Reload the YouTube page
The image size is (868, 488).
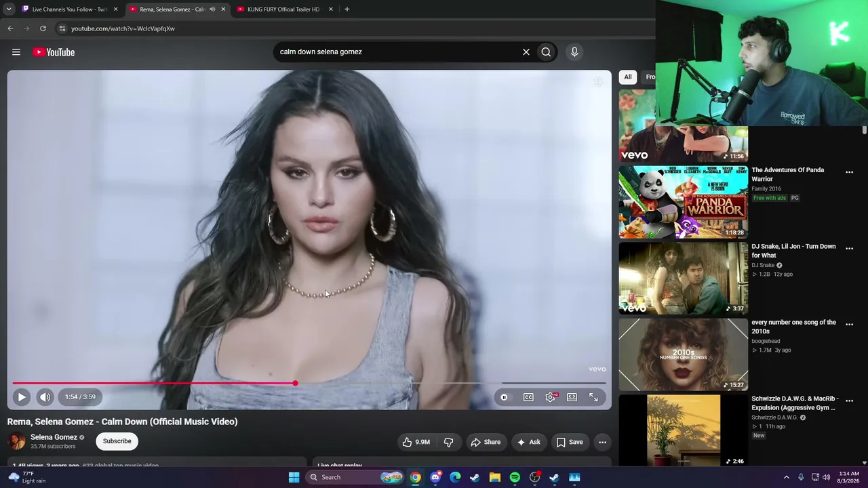(43, 28)
